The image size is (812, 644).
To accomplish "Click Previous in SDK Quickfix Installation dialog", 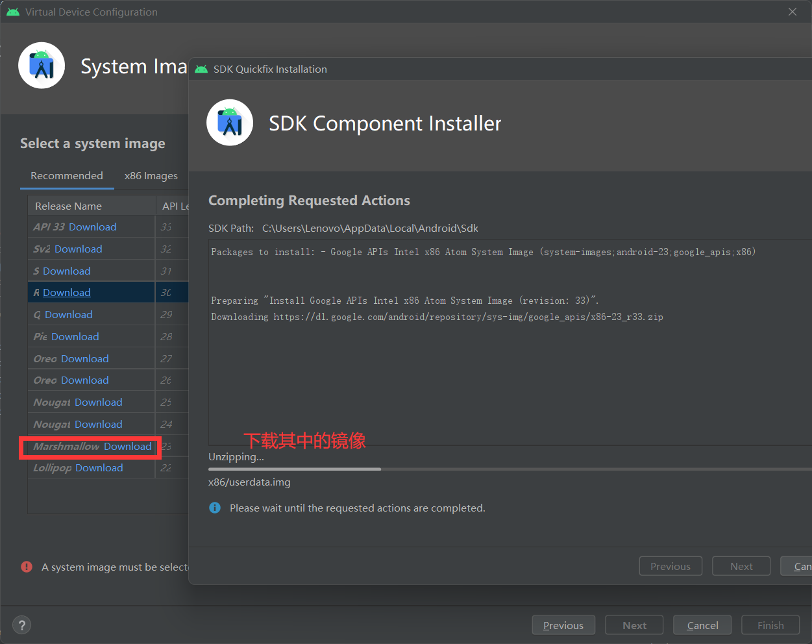I will pos(671,566).
